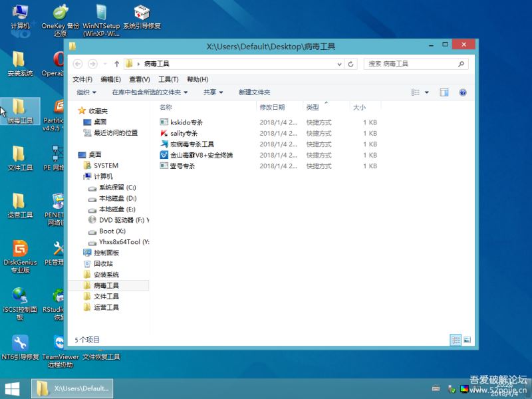Open the view options dropdown arrow

(x=426, y=92)
